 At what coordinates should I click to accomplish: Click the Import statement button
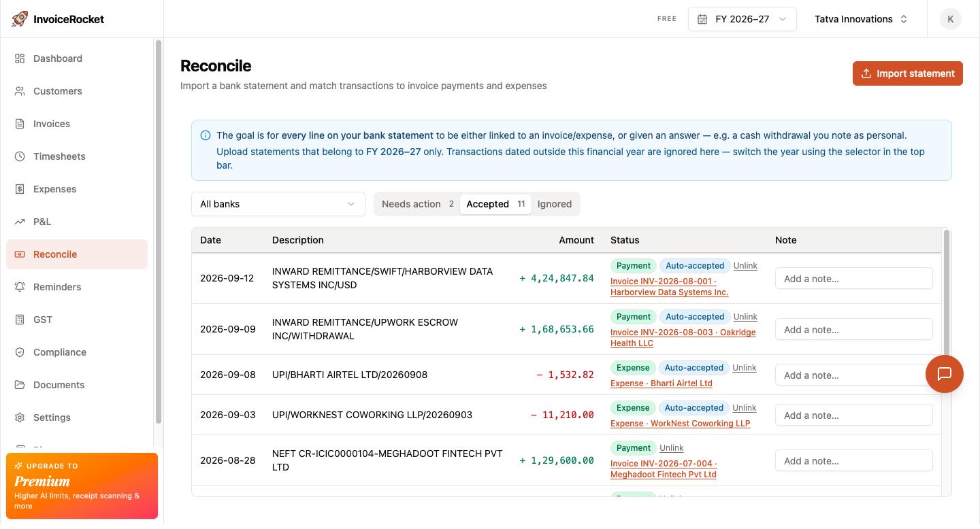coord(908,73)
